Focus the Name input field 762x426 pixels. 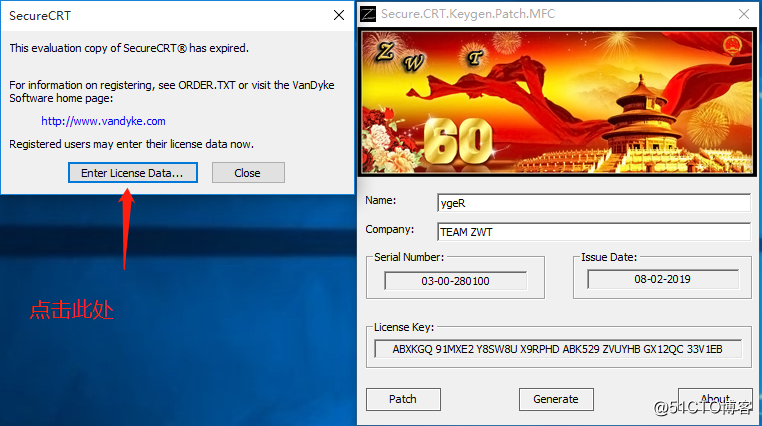[594, 203]
